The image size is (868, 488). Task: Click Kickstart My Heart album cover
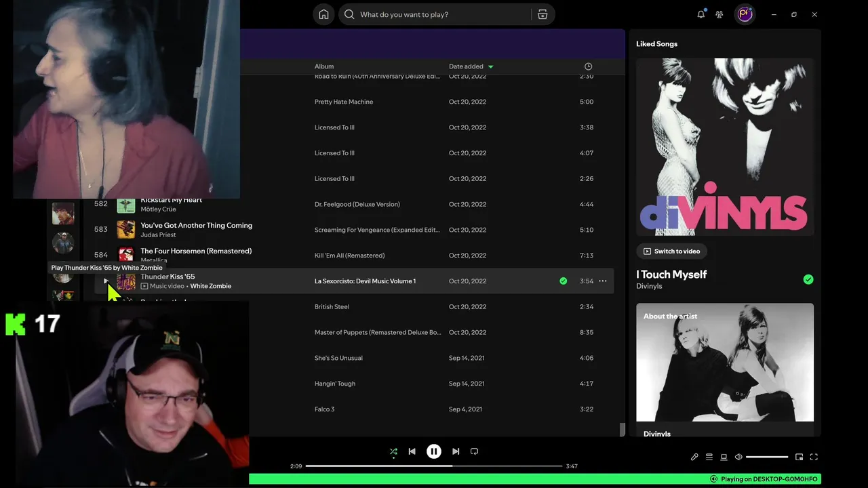tap(126, 204)
